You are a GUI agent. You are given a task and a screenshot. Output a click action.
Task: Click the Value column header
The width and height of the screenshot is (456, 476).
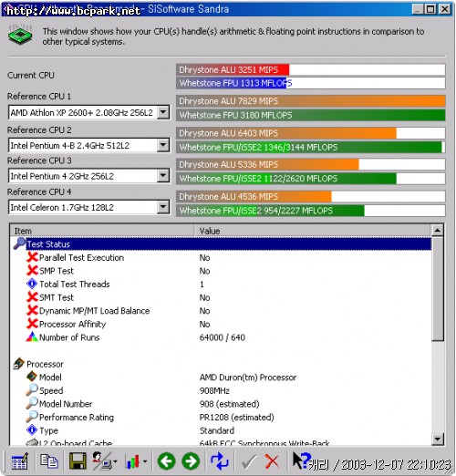pyautogui.click(x=313, y=231)
